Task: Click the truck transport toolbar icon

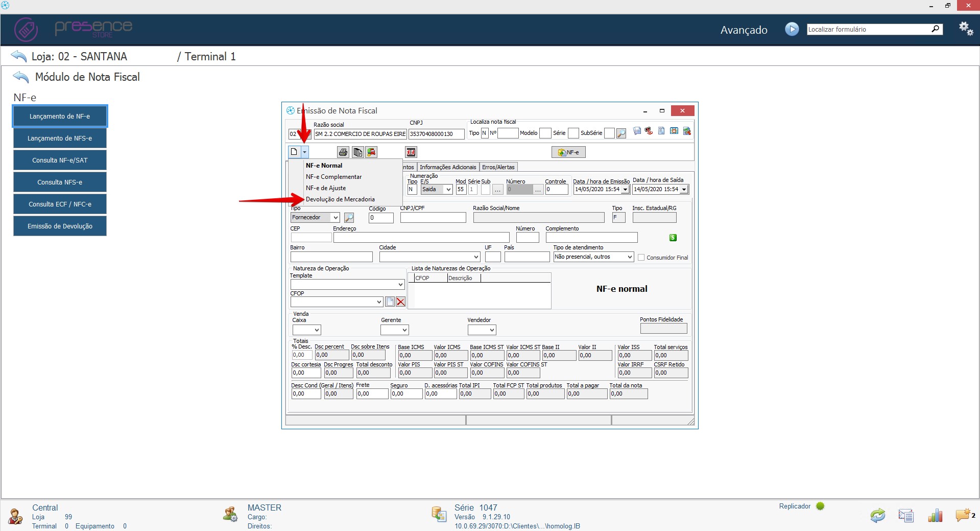Action: [x=371, y=152]
